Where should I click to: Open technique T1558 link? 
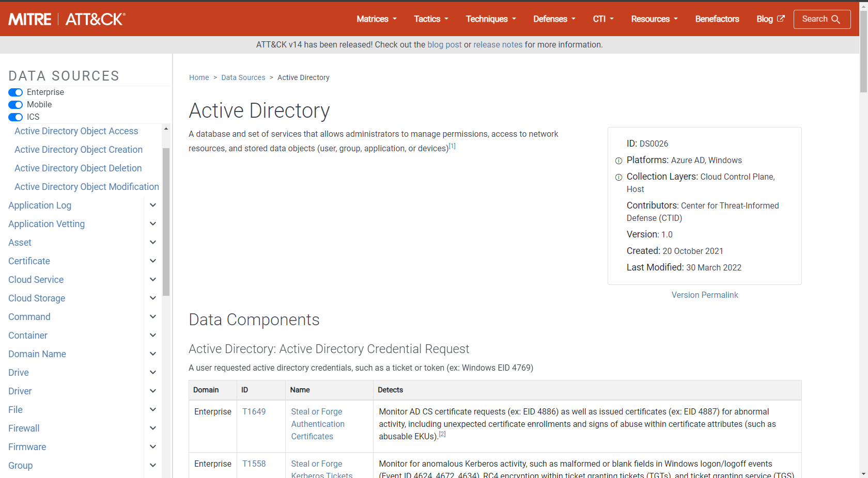tap(254, 464)
